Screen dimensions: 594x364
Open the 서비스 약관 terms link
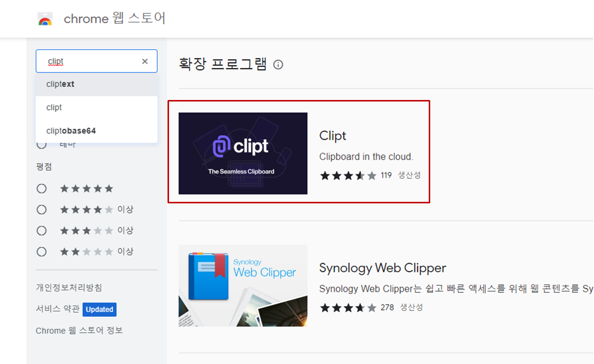point(58,309)
